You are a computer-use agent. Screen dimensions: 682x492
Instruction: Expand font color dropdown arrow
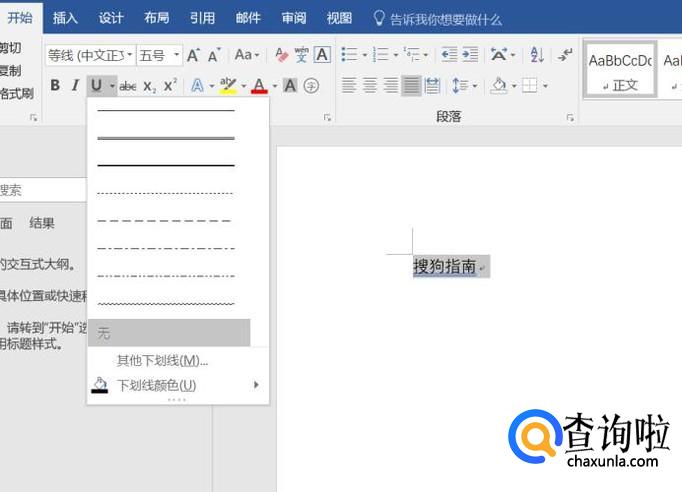click(274, 86)
